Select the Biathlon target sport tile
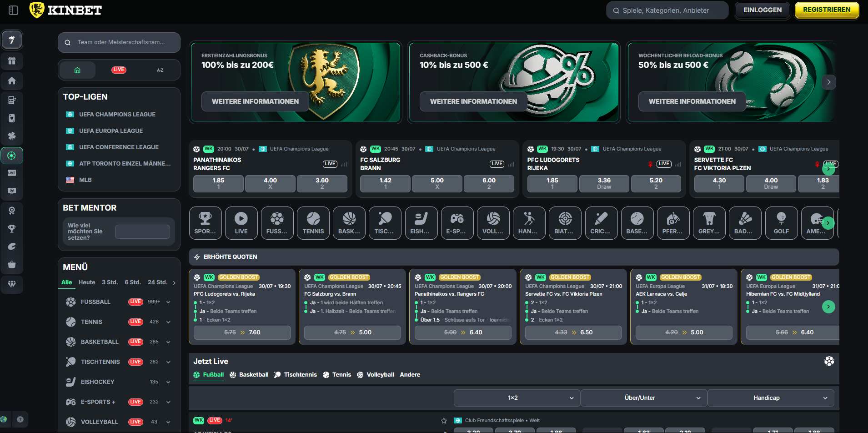 (565, 223)
